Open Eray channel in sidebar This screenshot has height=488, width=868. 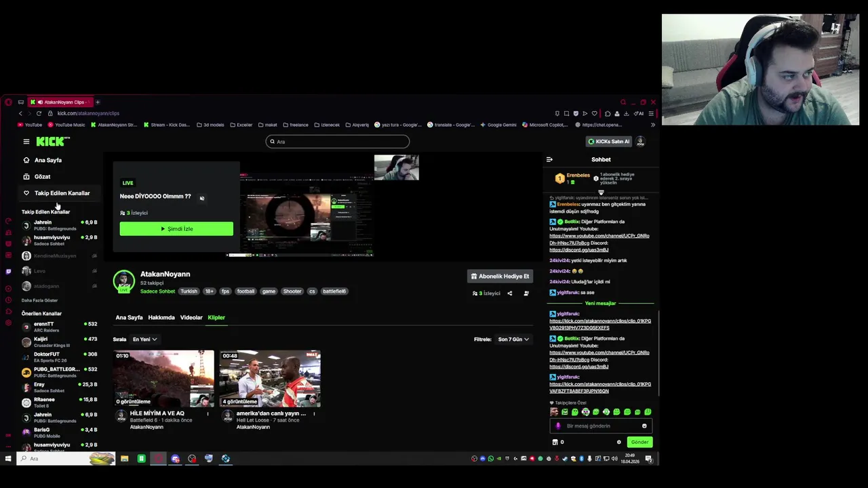pos(60,388)
